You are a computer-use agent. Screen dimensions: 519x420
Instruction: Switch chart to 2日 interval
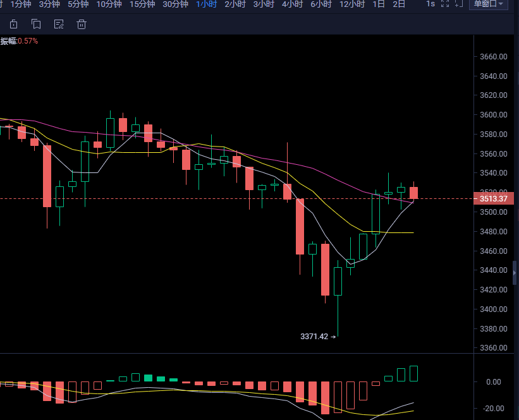[x=399, y=4]
